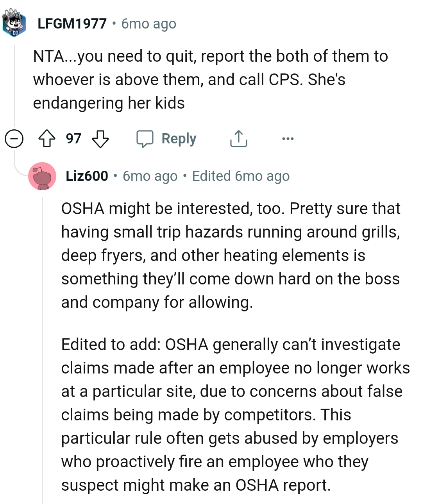Click the '6mo ago' timestamp link
The height and width of the screenshot is (504, 422).
(x=148, y=24)
